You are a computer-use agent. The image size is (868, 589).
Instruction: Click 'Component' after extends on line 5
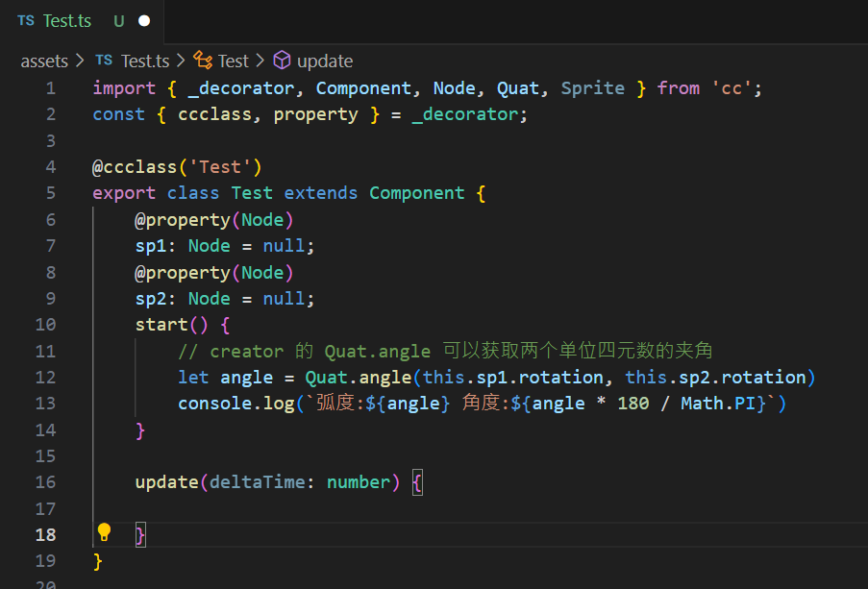click(417, 193)
